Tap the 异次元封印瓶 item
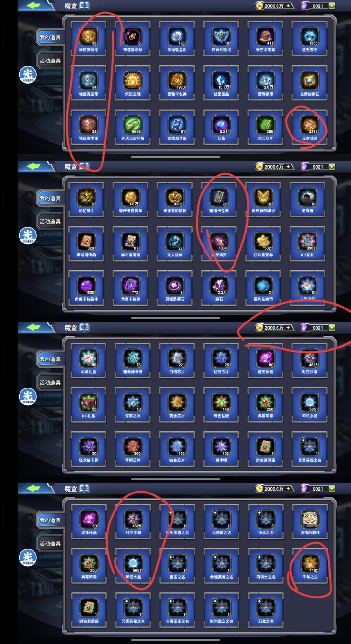Viewport: 351px width, 644px height. [133, 127]
